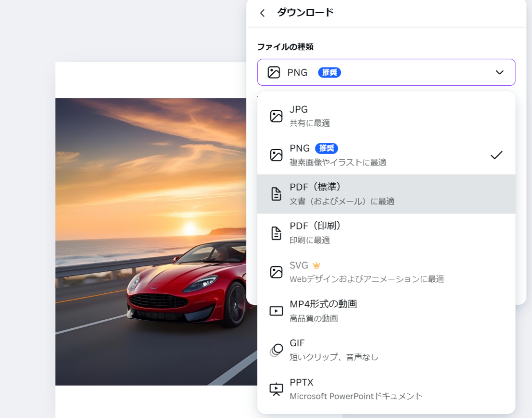532x418 pixels.
Task: Click the crown icon next to SVG
Action: (316, 265)
